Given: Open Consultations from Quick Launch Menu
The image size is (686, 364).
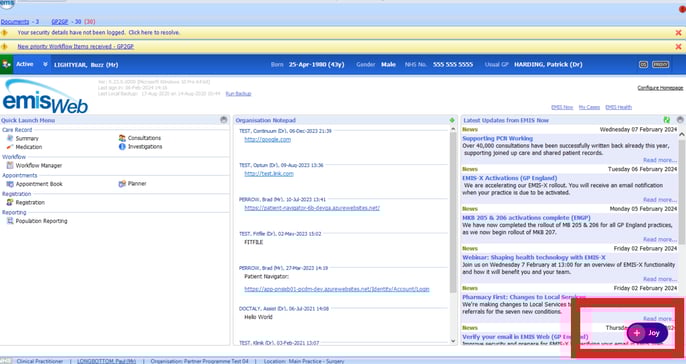Looking at the screenshot, I should click(x=144, y=138).
